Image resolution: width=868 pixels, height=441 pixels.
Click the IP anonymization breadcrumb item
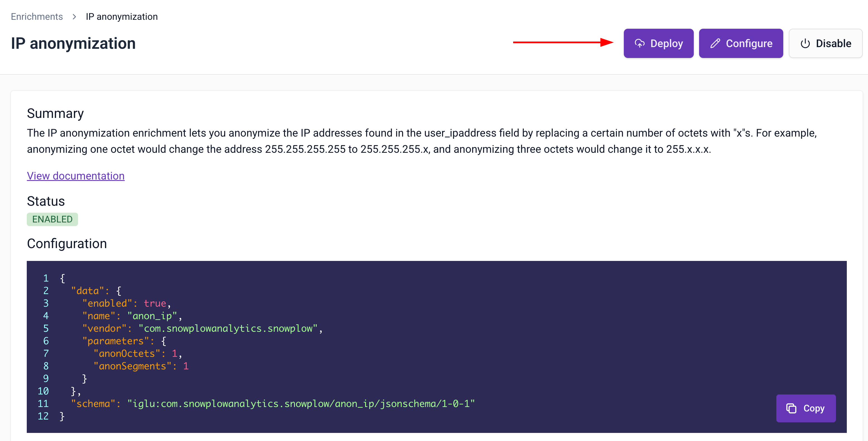(122, 16)
